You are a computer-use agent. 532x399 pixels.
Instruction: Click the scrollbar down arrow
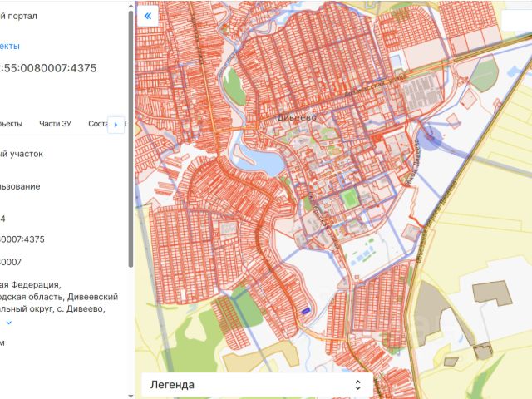pyautogui.click(x=131, y=396)
